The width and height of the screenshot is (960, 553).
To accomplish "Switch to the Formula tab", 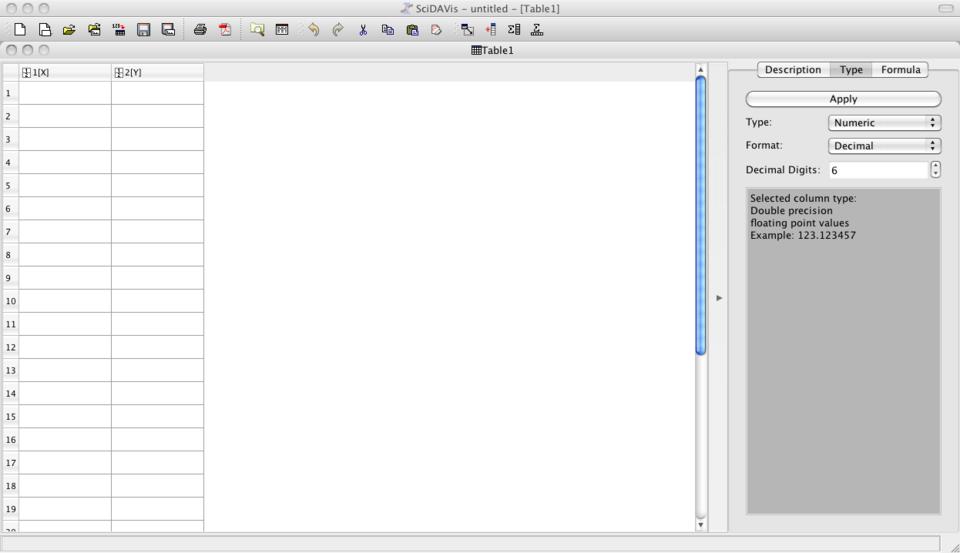I will click(x=900, y=70).
